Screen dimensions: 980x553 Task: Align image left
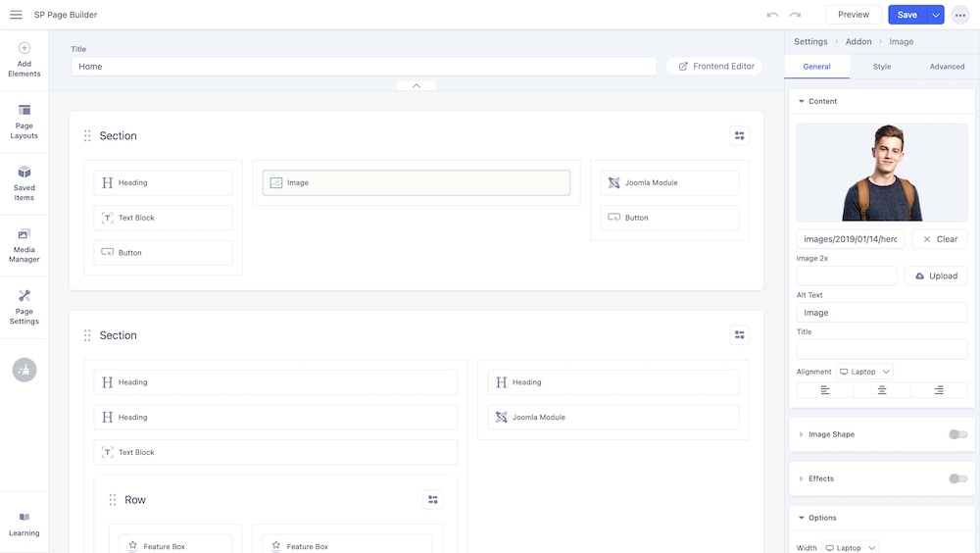click(x=825, y=389)
